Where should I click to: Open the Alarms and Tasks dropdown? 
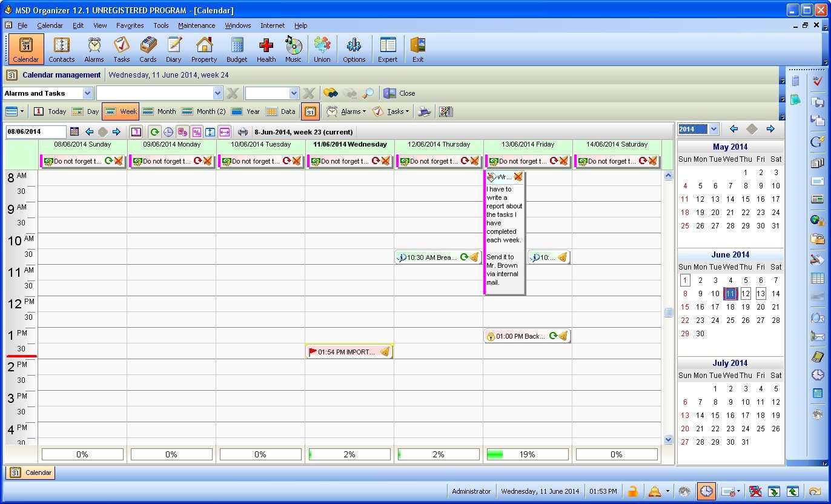[87, 93]
